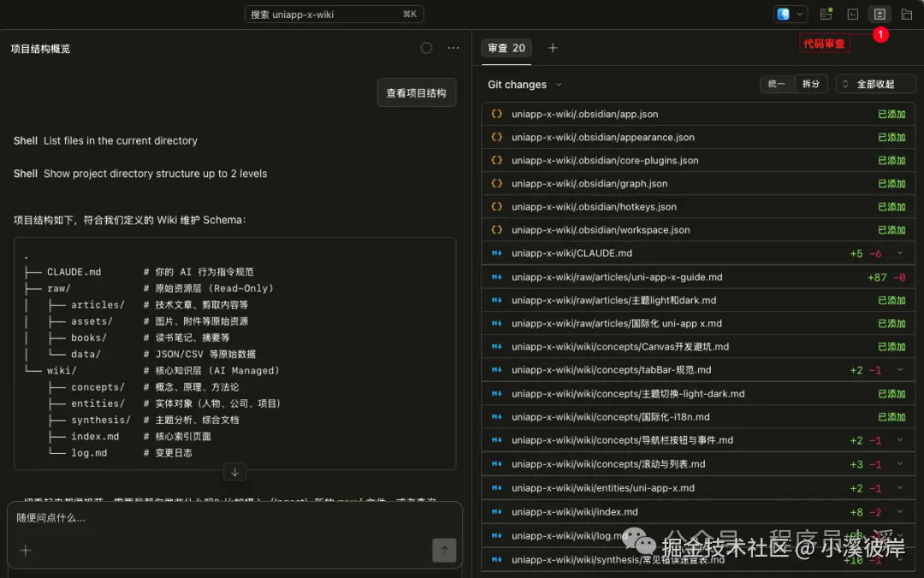Click the plus attachment icon in chat box

coord(26,551)
